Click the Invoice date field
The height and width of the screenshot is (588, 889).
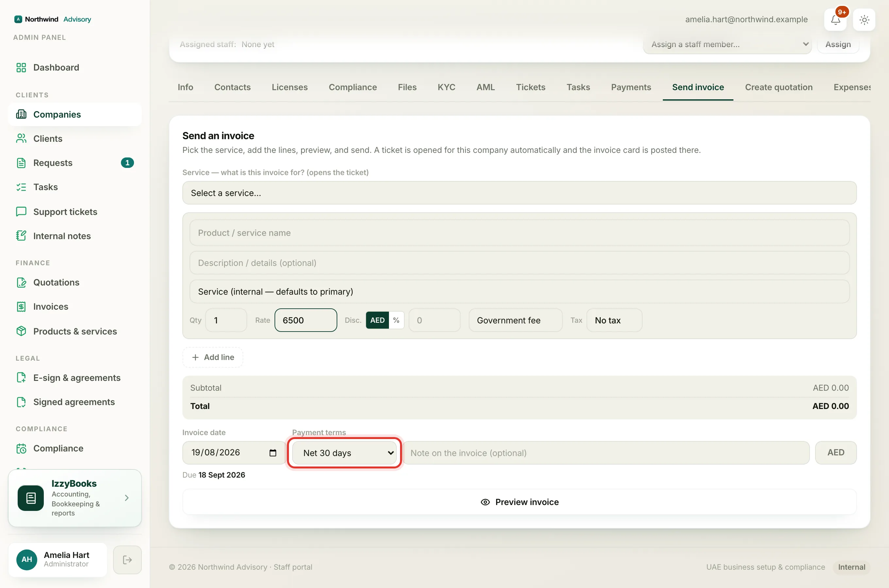[x=234, y=453]
